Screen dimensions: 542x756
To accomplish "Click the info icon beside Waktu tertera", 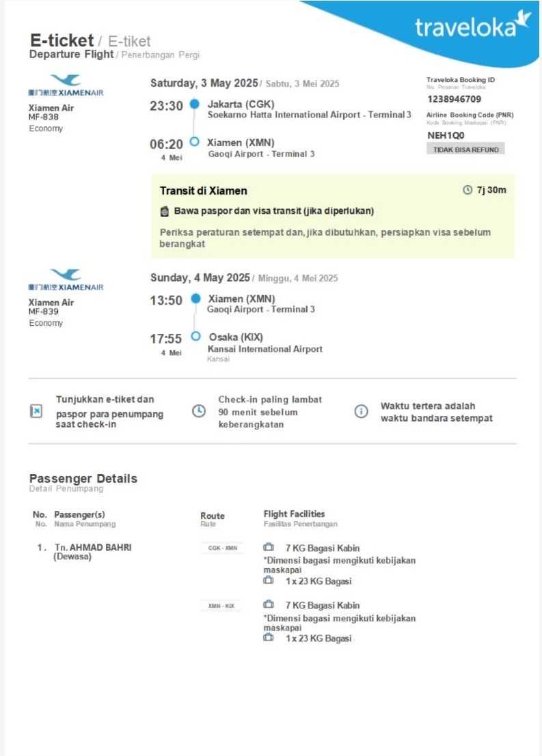I will coord(361,412).
